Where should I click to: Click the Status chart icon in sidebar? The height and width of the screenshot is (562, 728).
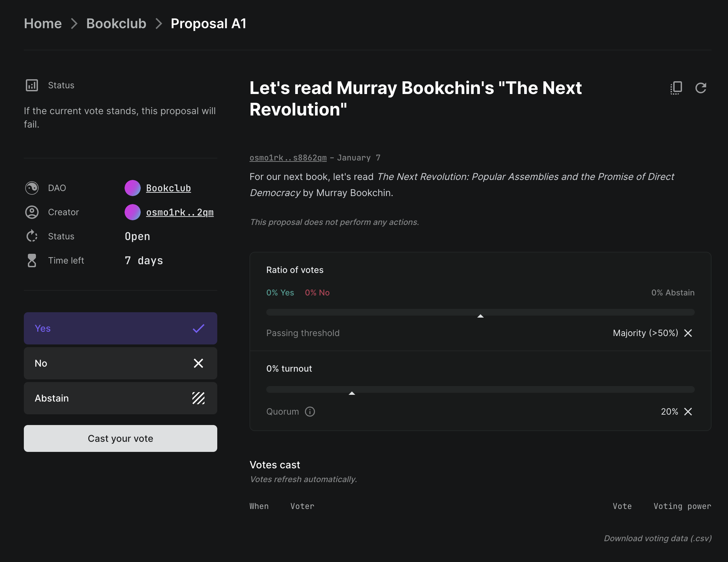click(x=32, y=85)
